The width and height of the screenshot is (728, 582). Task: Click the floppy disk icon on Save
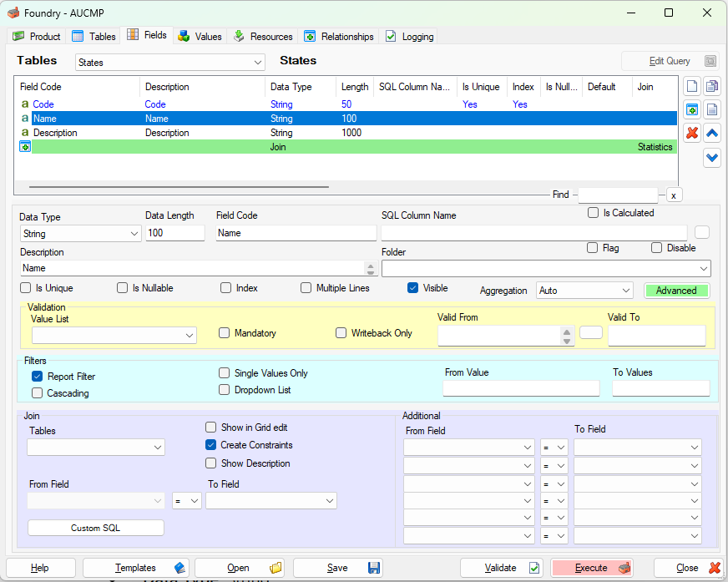(x=374, y=568)
